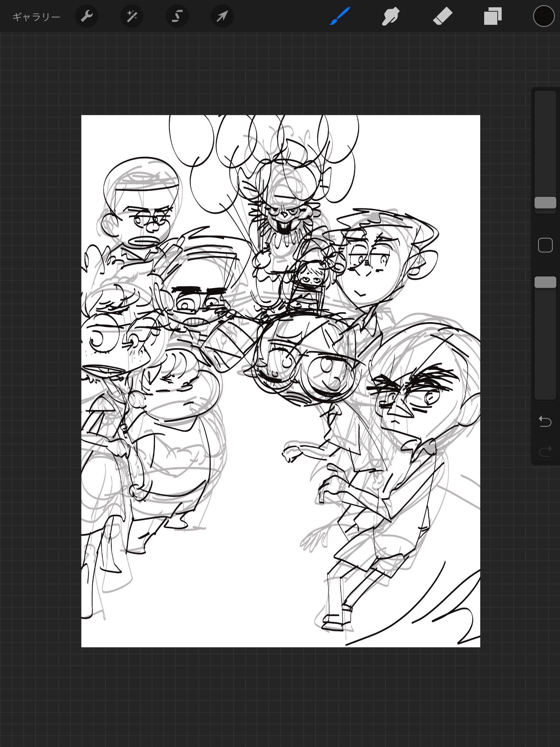Click on the sketch canvas artwork
Image resolution: width=560 pixels, height=747 pixels.
tap(280, 381)
